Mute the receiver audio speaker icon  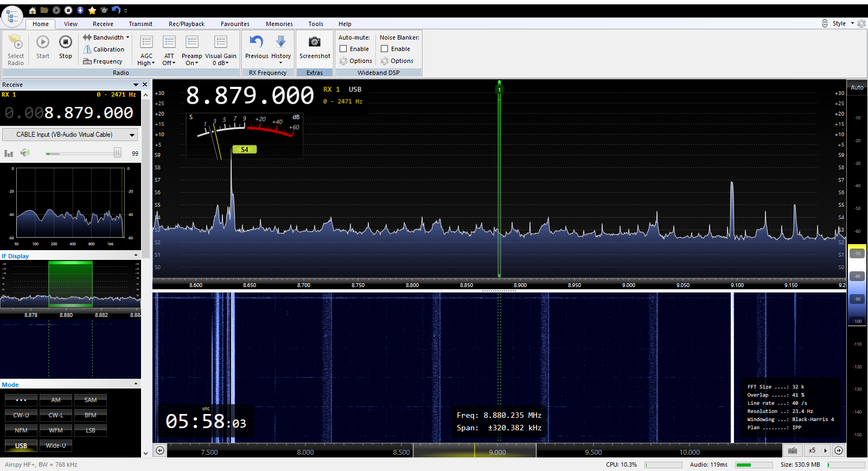click(25, 153)
